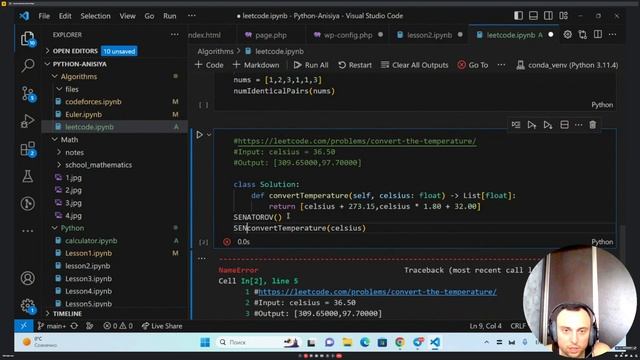Open the Selection menu
The image size is (640, 360).
(95, 16)
